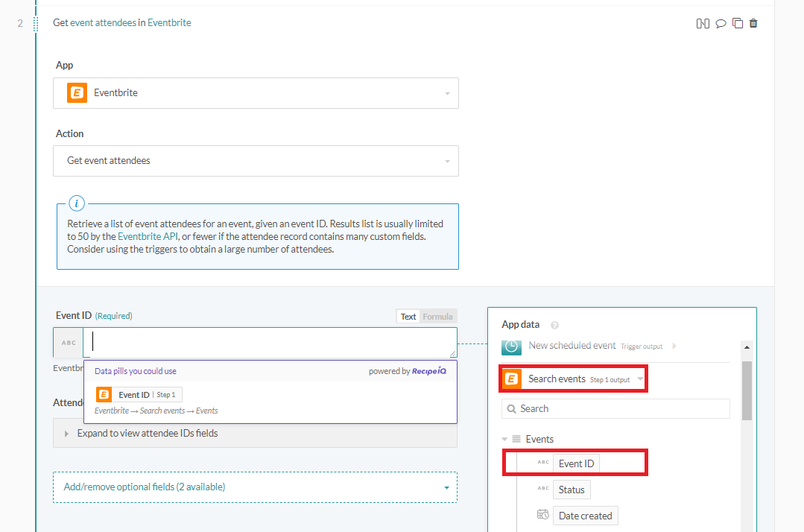This screenshot has width=804, height=532.
Task: Click the Eventbrite icon in the App dropdown
Action: coord(77,93)
